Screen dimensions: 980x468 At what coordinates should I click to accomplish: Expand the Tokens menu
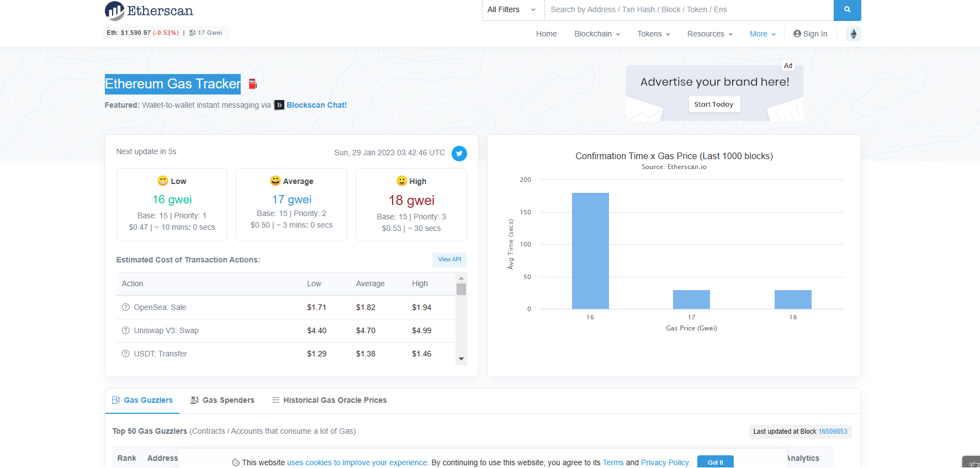coord(654,34)
